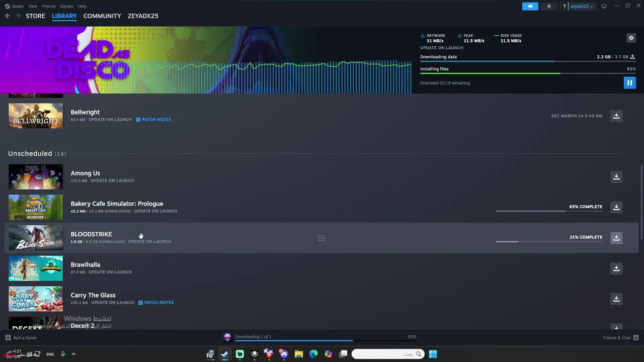This screenshot has height=362, width=644.
Task: Click the Among Us game thumbnail
Action: 36,176
